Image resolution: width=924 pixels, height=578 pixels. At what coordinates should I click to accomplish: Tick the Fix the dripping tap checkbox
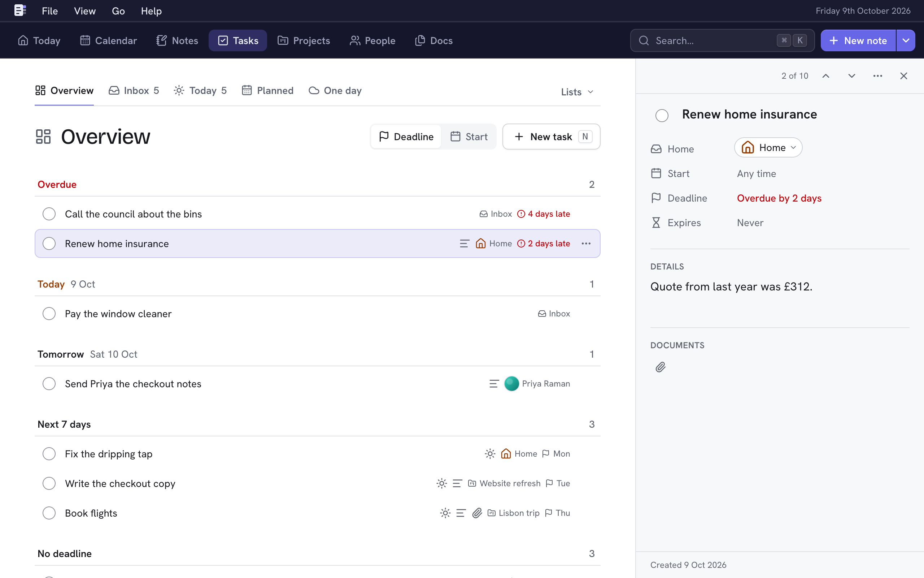point(49,454)
